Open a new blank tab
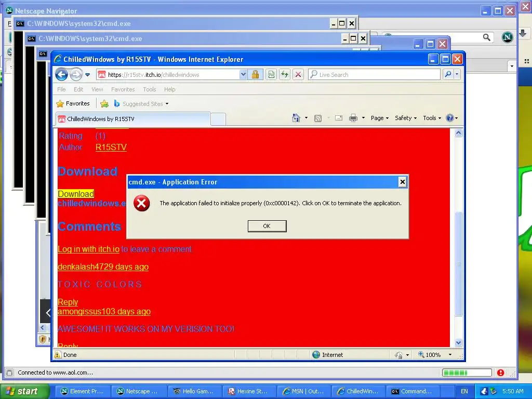Screen dimensions: 532x399 point(218,119)
